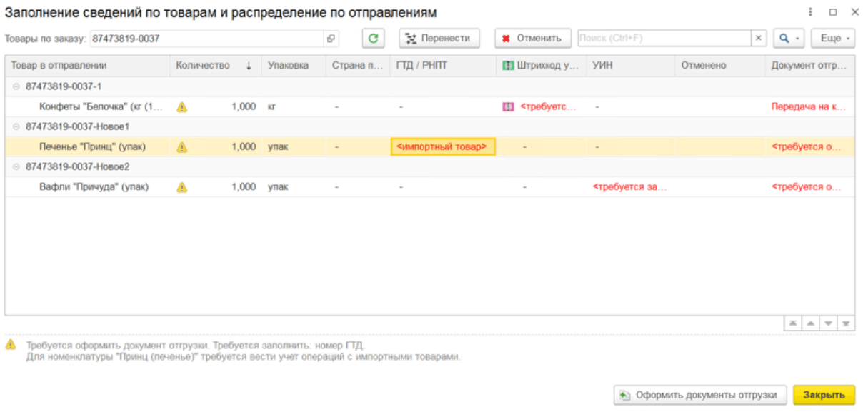
Task: Clear the search field with X icon
Action: point(759,38)
